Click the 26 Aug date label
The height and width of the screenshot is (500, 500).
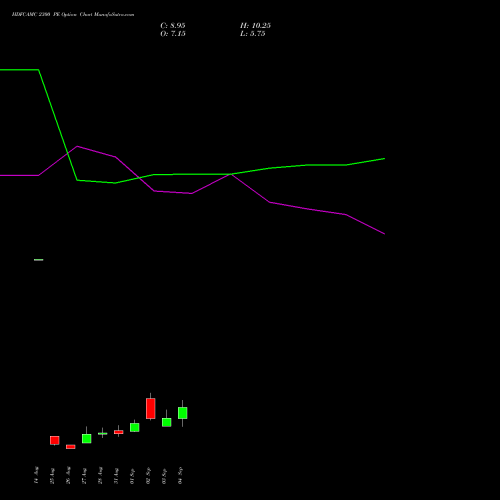click(x=68, y=475)
